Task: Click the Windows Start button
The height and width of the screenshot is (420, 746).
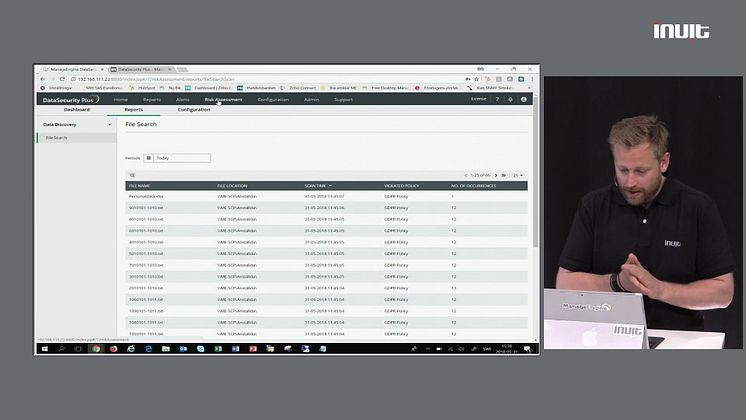Action: point(43,348)
